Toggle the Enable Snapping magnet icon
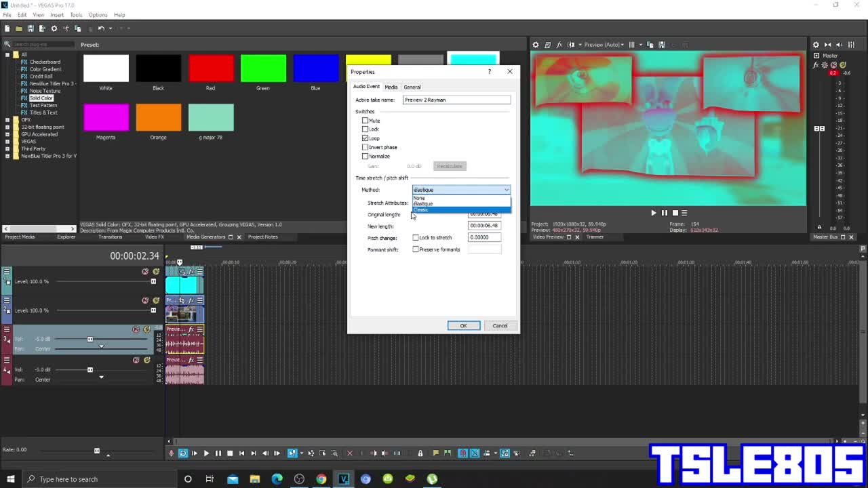Viewport: 868px width, 488px height. tap(463, 453)
